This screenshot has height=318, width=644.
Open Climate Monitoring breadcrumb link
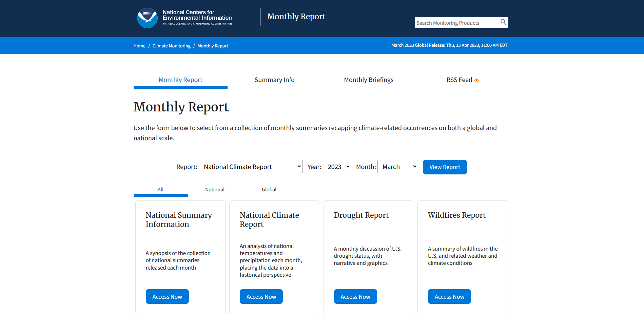pos(172,46)
